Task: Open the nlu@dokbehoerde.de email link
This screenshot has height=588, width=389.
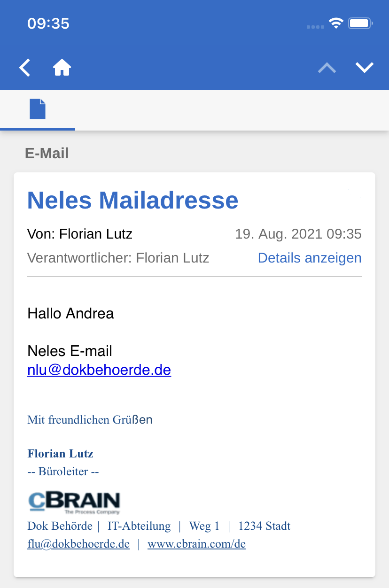Action: click(99, 370)
